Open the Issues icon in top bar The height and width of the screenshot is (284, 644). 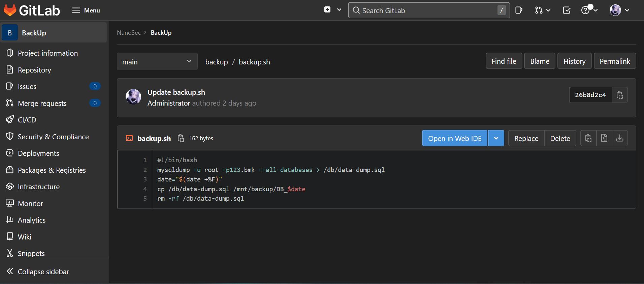tap(519, 10)
